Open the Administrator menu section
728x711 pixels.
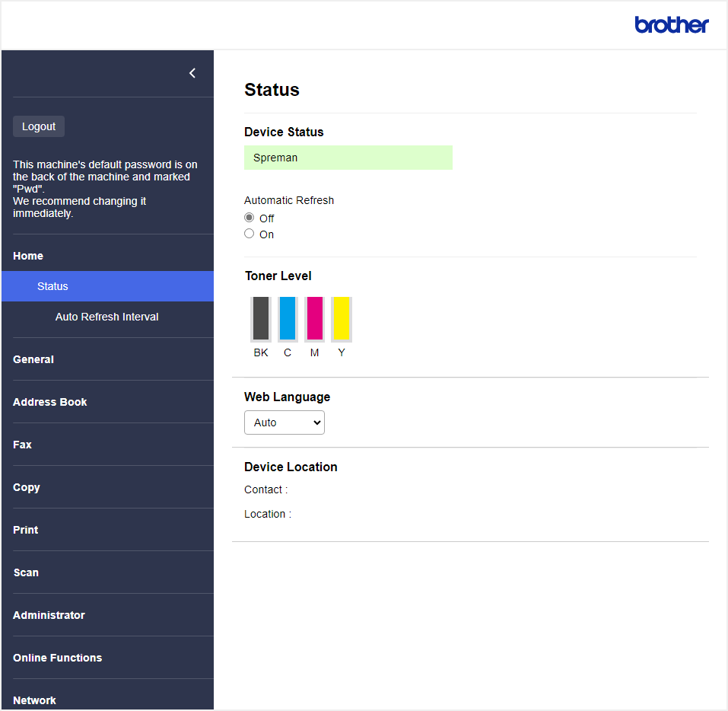(49, 615)
